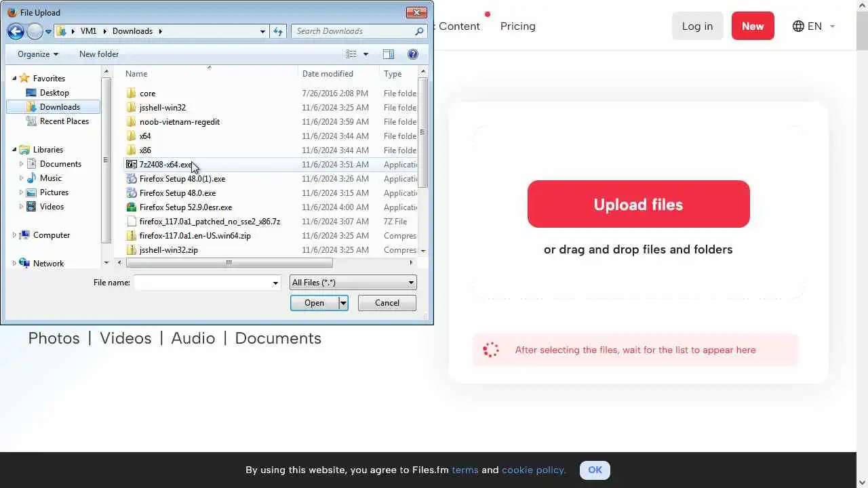The width and height of the screenshot is (868, 488).
Task: Click into the File name input field
Action: coord(203,283)
